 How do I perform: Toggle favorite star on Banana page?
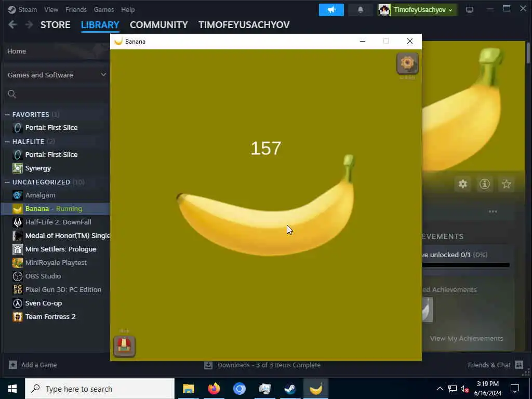click(506, 184)
